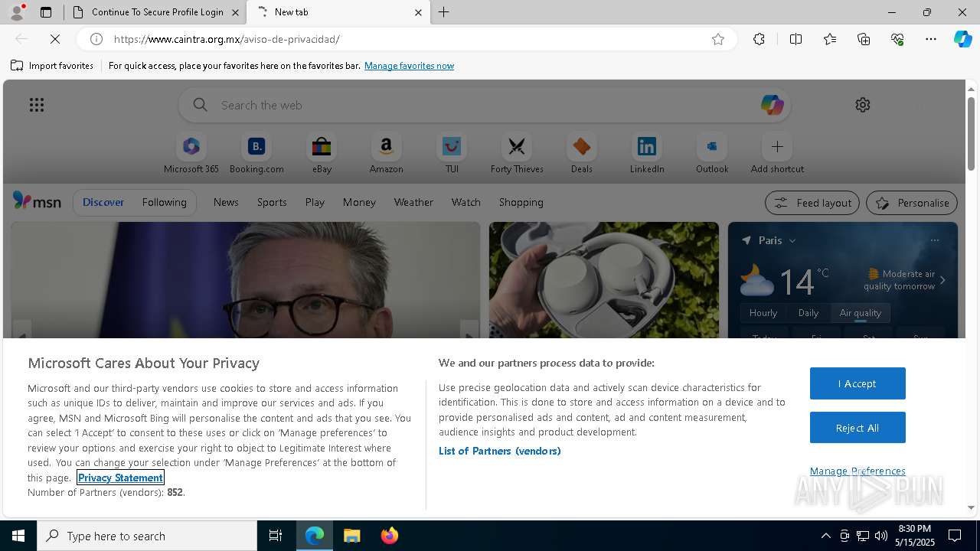980x551 pixels.
Task: Open the Sports section
Action: [x=272, y=202]
